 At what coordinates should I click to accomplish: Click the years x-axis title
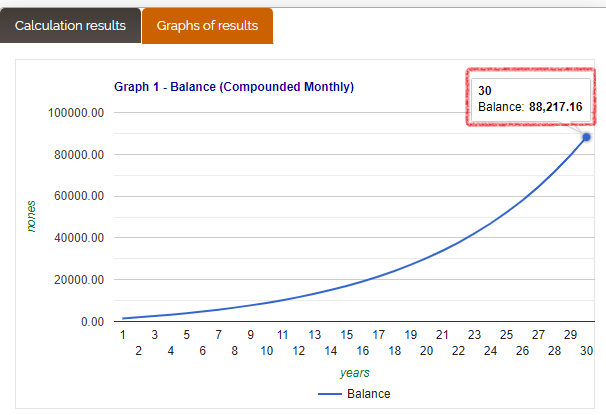point(354,373)
